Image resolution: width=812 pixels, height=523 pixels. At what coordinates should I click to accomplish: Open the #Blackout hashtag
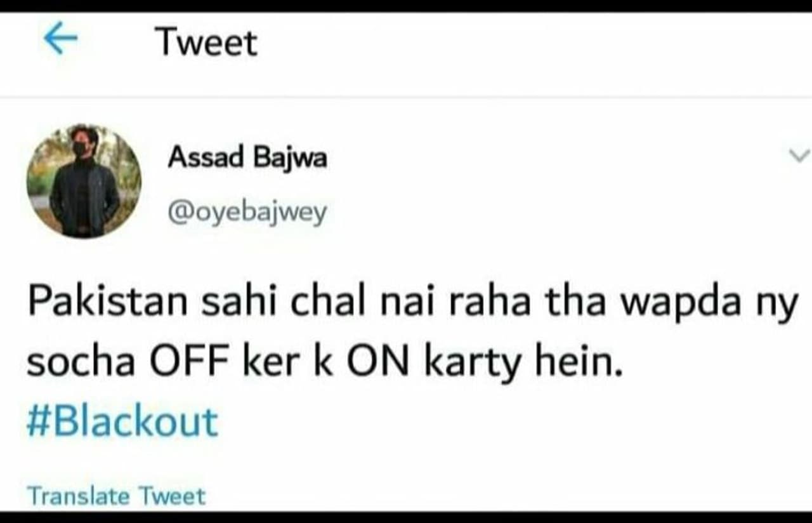122,421
